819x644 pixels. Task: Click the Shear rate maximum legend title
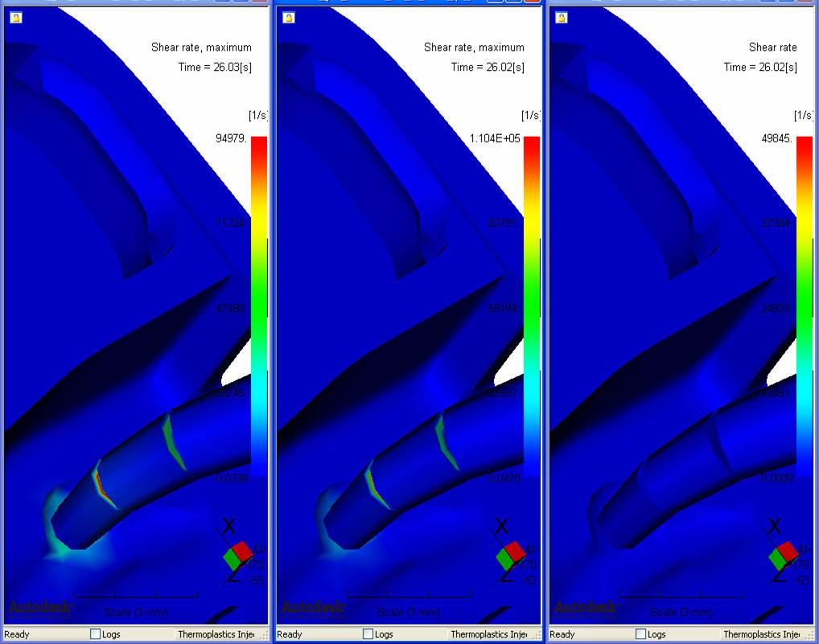pos(201,47)
